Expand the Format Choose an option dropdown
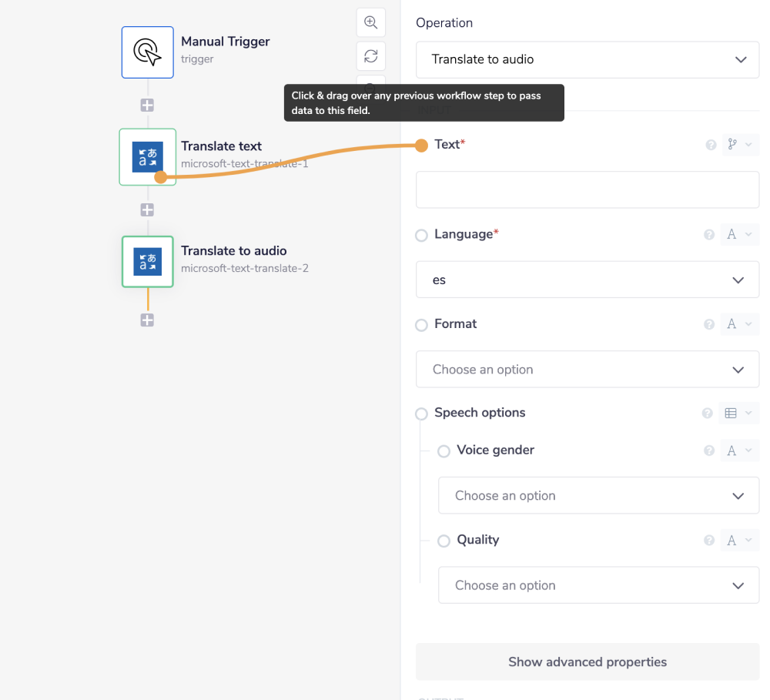The height and width of the screenshot is (700, 770). pyautogui.click(x=588, y=370)
